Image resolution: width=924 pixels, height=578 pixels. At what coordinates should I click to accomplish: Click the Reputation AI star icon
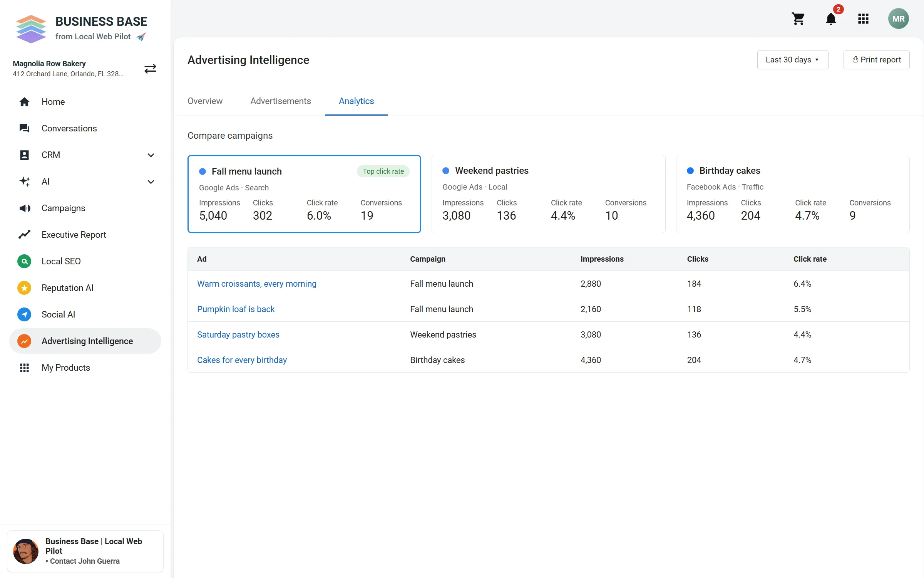[x=24, y=288]
